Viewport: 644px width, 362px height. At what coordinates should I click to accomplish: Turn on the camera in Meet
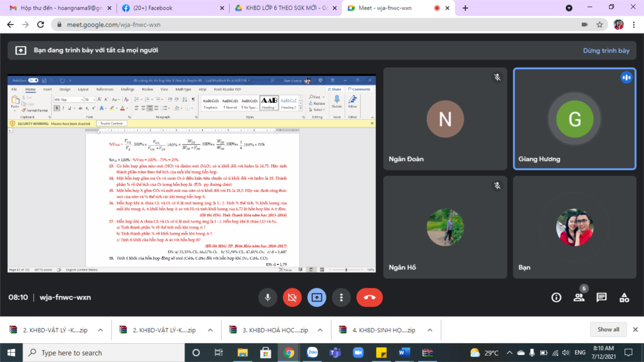[x=292, y=298]
